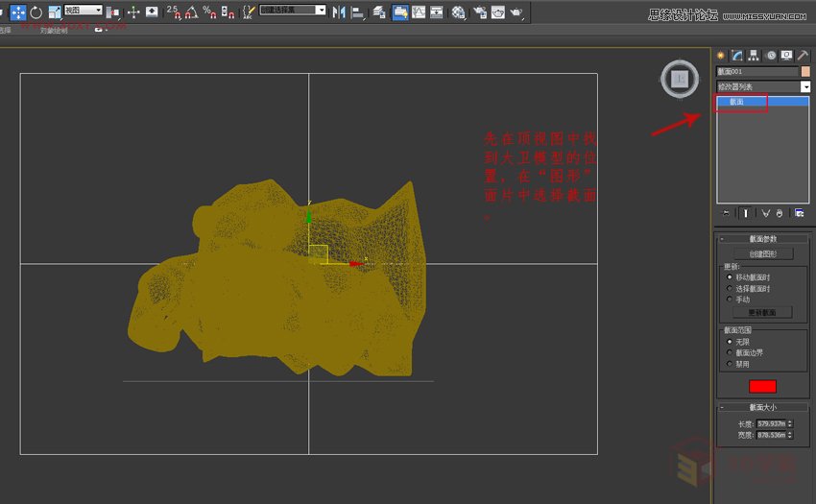Switch to the Hierarchy command panel tab

tap(754, 55)
